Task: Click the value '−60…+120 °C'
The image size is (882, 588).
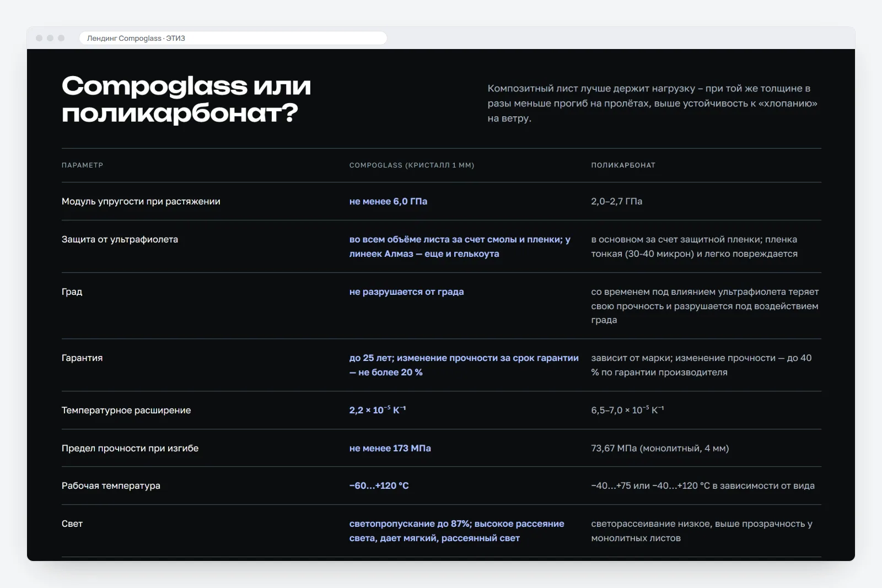Action: pos(379,485)
